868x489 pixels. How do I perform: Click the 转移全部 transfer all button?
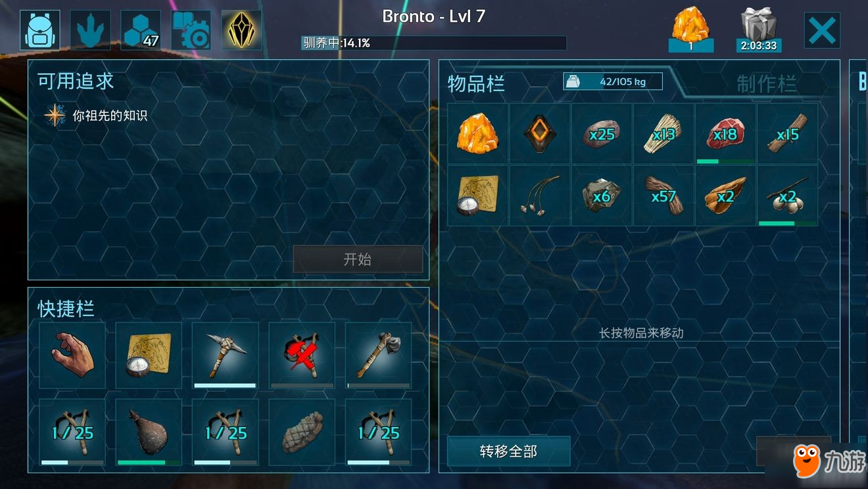pyautogui.click(x=508, y=451)
